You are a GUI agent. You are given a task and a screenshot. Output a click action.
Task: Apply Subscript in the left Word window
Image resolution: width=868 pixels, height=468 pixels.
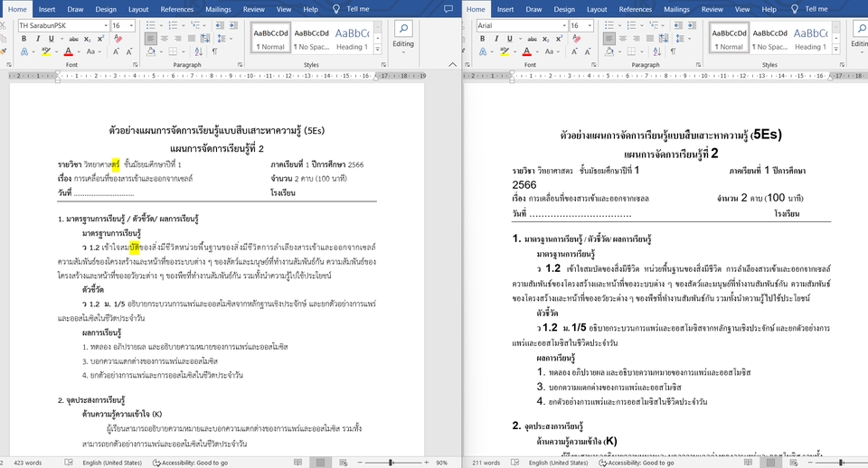(x=88, y=39)
